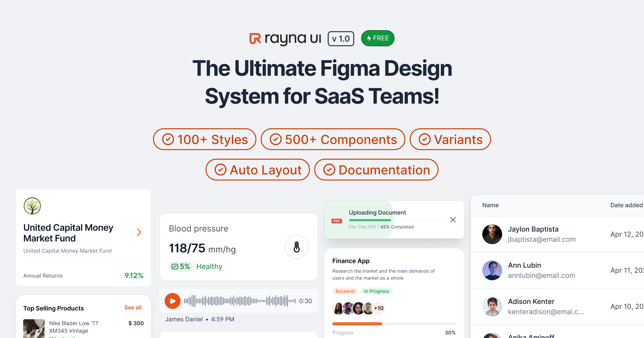Click the Finance App card title

(x=351, y=261)
